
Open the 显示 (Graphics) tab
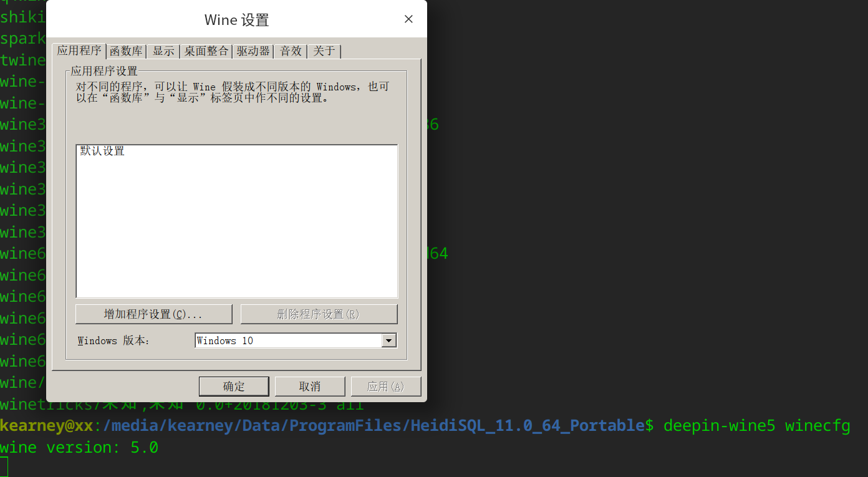pos(163,51)
